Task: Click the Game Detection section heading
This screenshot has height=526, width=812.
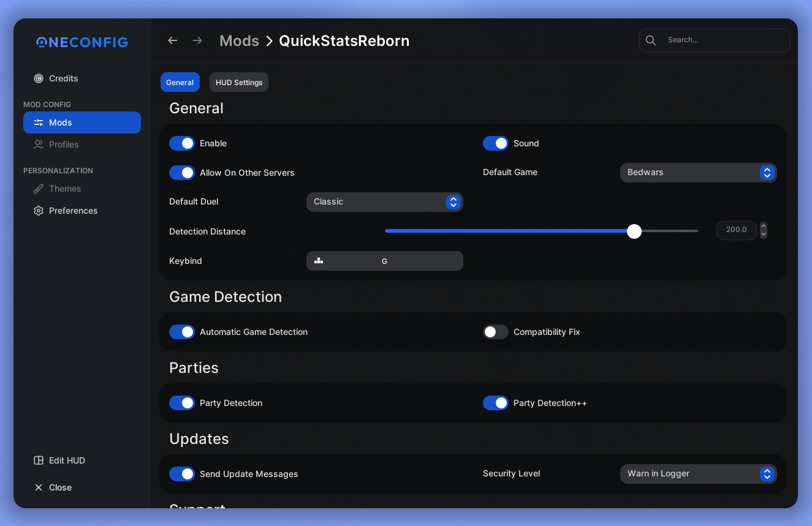Action: pos(226,297)
